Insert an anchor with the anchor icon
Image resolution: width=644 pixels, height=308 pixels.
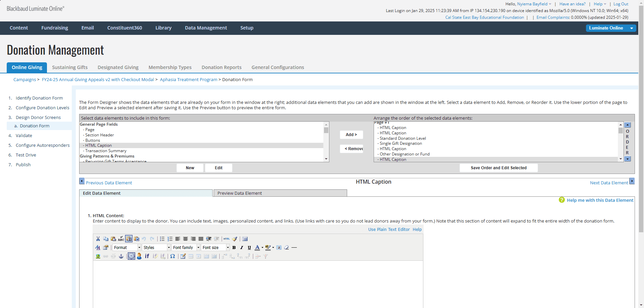(121, 256)
